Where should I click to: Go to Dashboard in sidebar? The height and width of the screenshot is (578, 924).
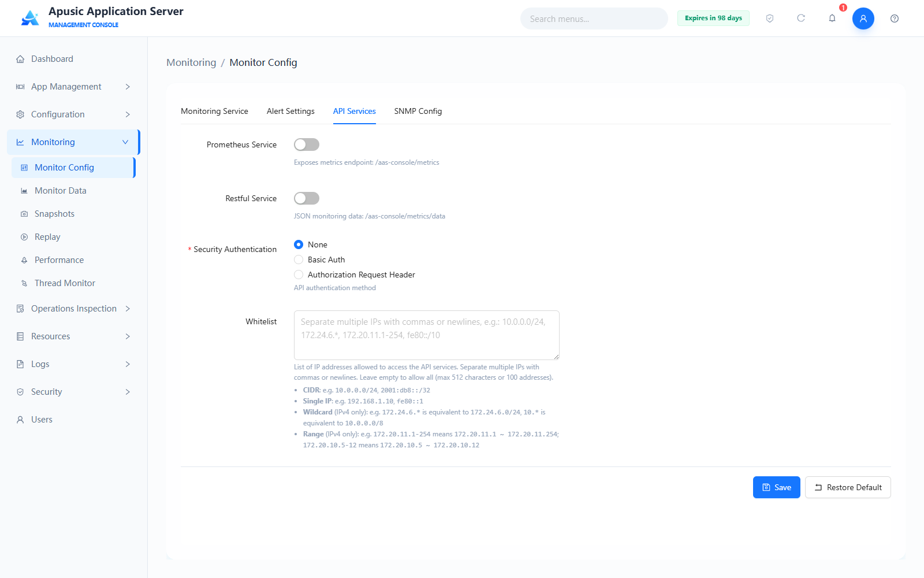click(74, 59)
